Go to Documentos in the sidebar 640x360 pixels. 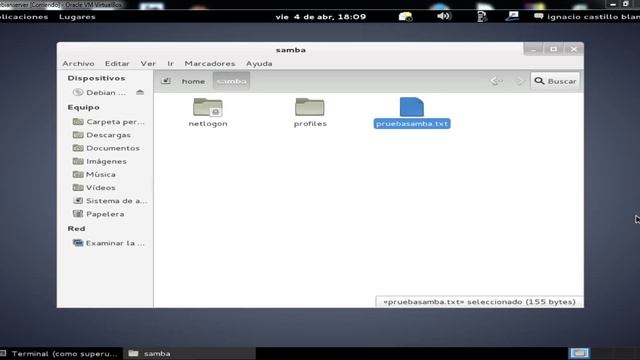click(x=106, y=148)
